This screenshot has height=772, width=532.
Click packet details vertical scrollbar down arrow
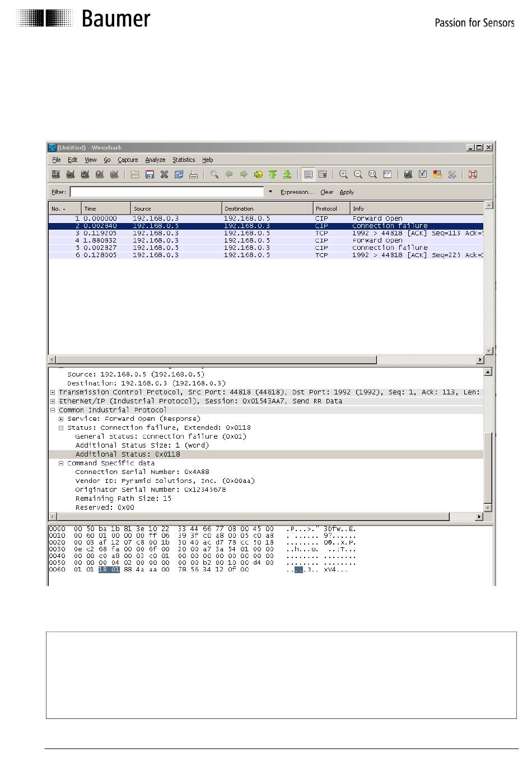point(487,508)
